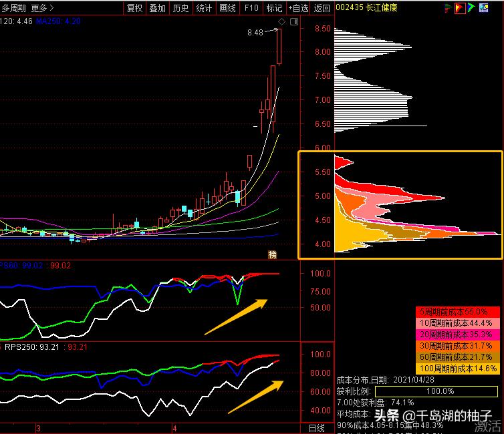Open the 统计 statistics tab
Screen dimensions: 504x434
click(204, 8)
